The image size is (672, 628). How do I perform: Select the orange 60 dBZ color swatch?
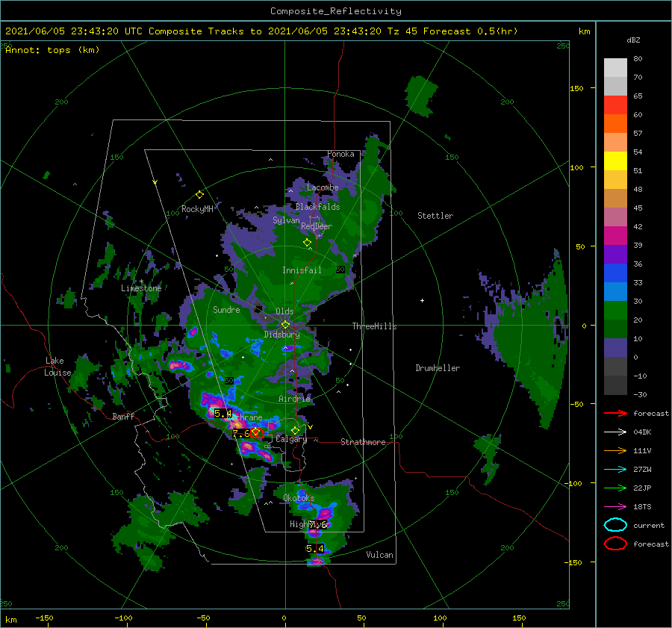pos(615,124)
